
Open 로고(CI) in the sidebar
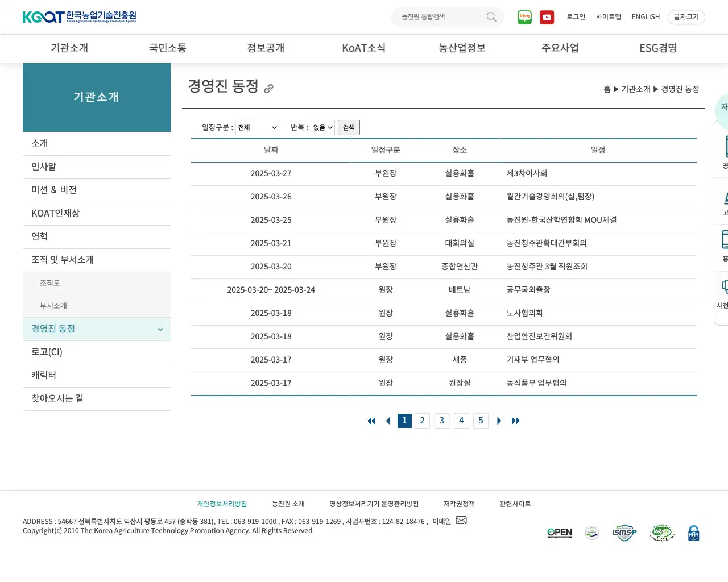point(97,352)
